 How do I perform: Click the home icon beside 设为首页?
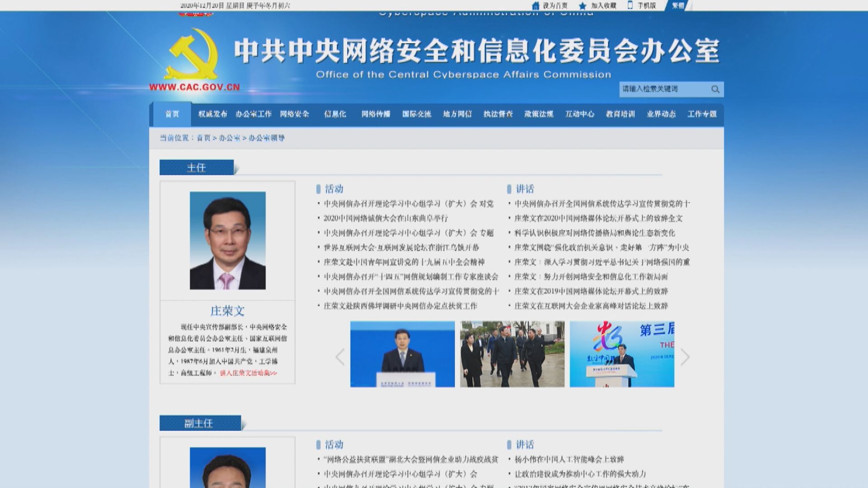(x=535, y=5)
